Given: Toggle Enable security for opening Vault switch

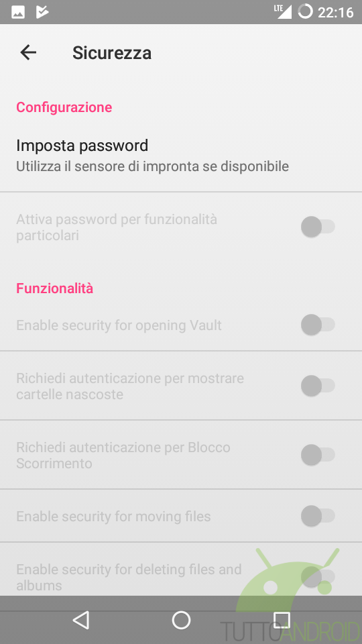Looking at the screenshot, I should pos(318,325).
